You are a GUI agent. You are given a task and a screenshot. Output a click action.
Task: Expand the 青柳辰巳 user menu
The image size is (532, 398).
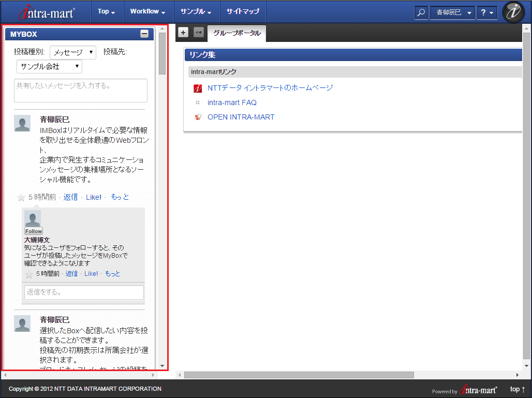tap(452, 12)
